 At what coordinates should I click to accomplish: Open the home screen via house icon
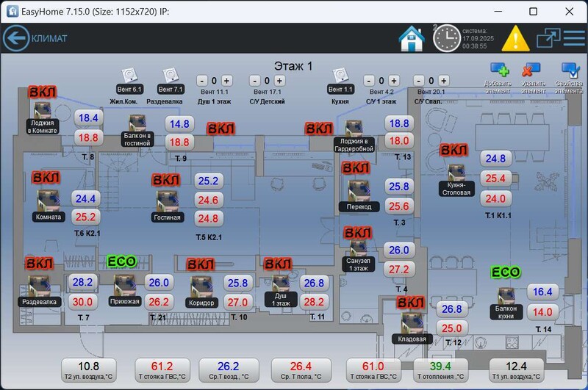pos(412,38)
